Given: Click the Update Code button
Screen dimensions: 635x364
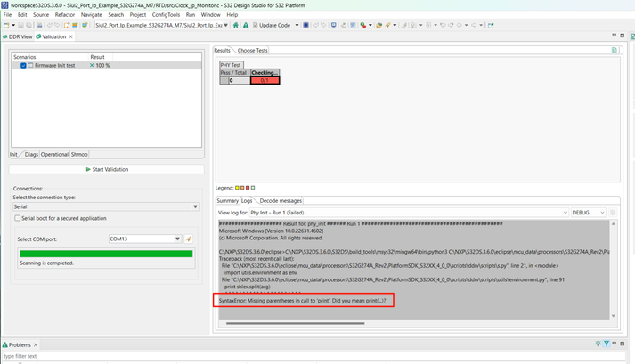Looking at the screenshot, I should point(272,25).
